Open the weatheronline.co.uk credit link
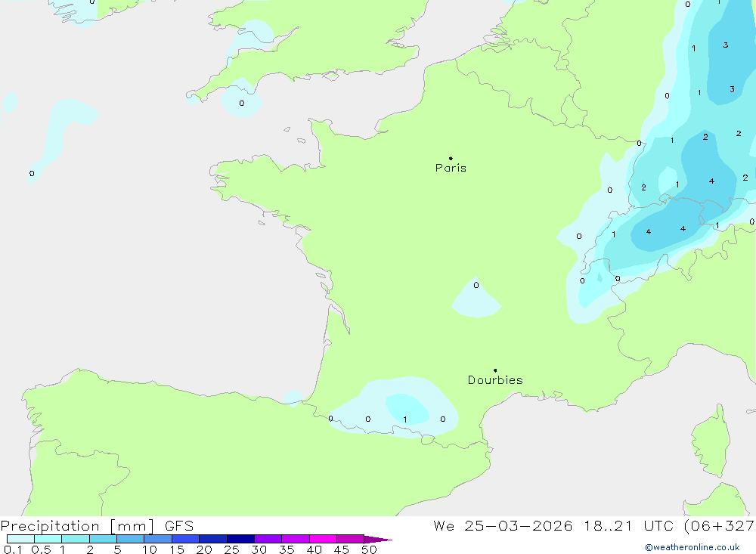 coord(692,547)
